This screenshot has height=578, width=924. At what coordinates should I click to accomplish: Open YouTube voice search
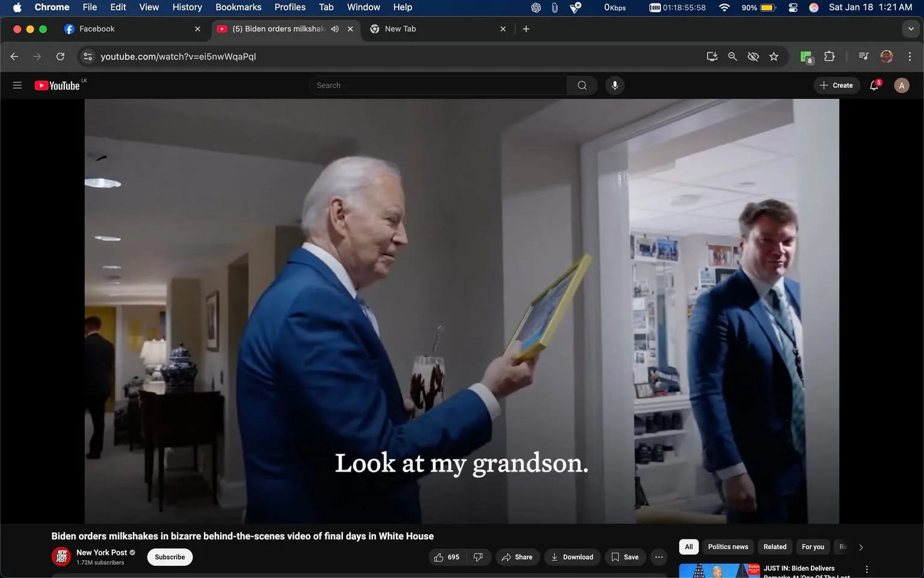[614, 85]
